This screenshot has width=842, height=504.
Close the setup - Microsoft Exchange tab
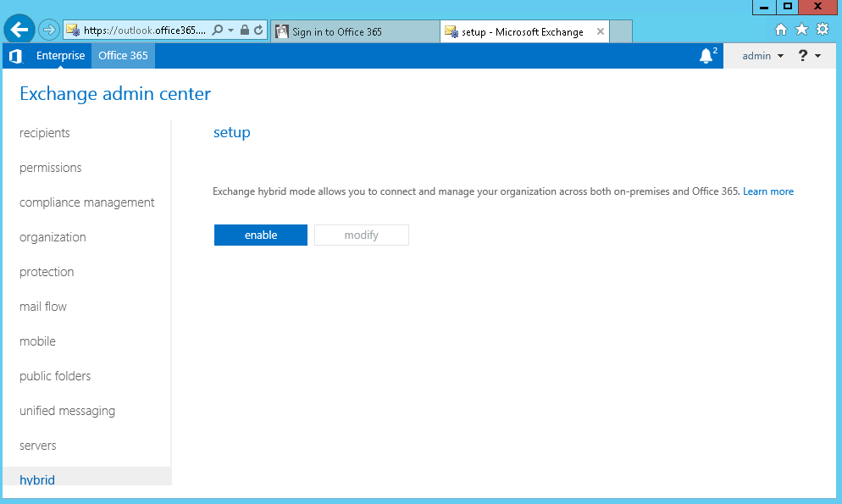tap(601, 31)
